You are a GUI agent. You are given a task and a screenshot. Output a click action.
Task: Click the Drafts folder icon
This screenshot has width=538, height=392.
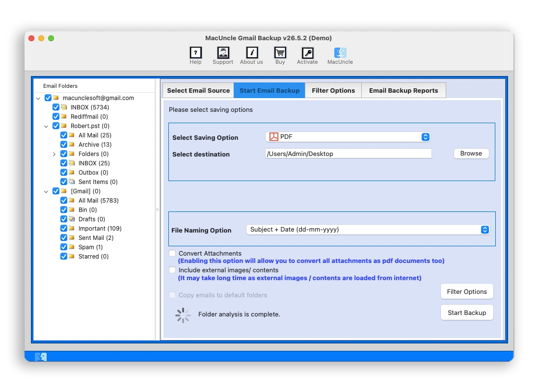click(x=72, y=219)
